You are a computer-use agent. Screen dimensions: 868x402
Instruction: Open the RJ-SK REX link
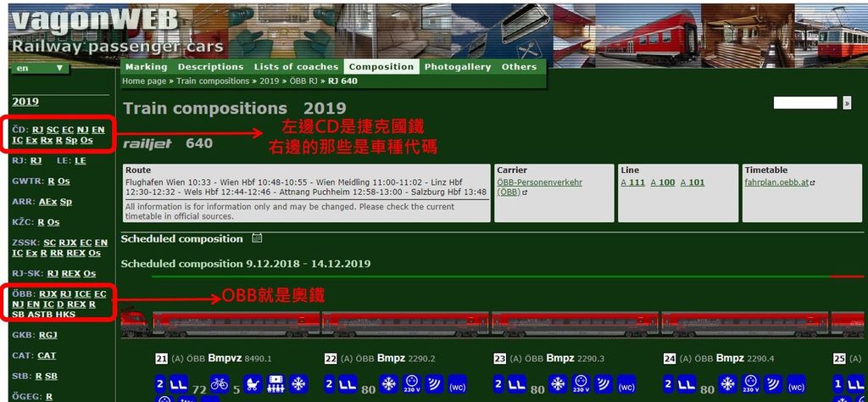pos(71,274)
